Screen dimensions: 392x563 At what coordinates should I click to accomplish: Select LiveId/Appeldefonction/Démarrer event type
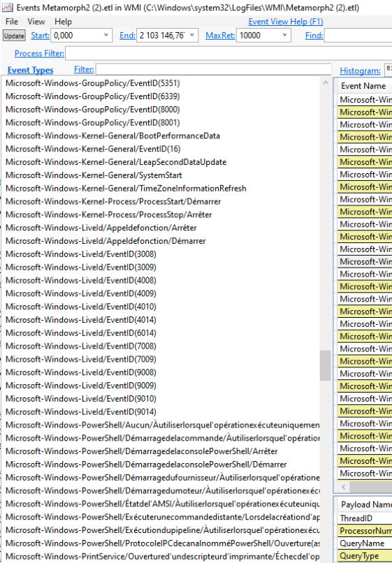coord(106,241)
